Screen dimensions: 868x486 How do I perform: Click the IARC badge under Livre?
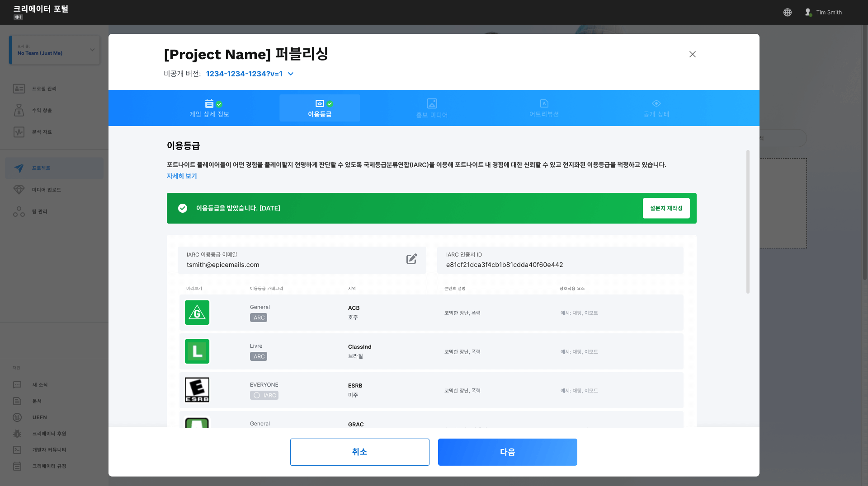[x=259, y=356]
